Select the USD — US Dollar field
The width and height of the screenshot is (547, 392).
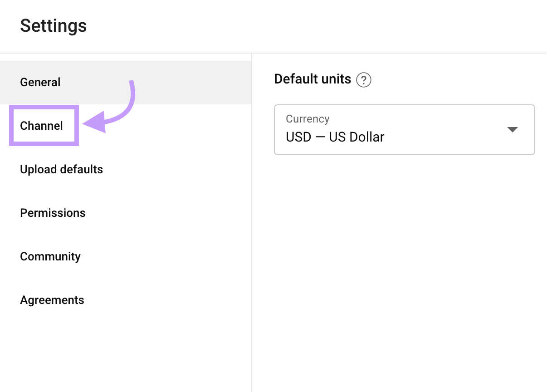click(335, 137)
